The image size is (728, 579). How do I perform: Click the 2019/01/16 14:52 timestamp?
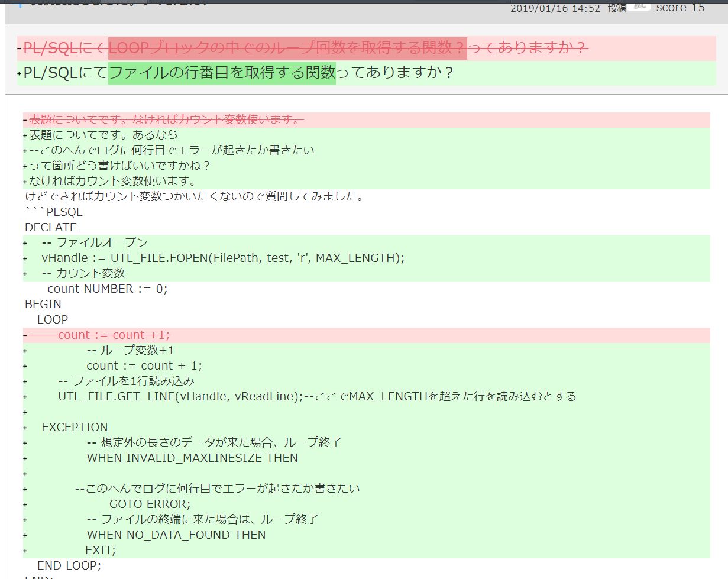(555, 8)
